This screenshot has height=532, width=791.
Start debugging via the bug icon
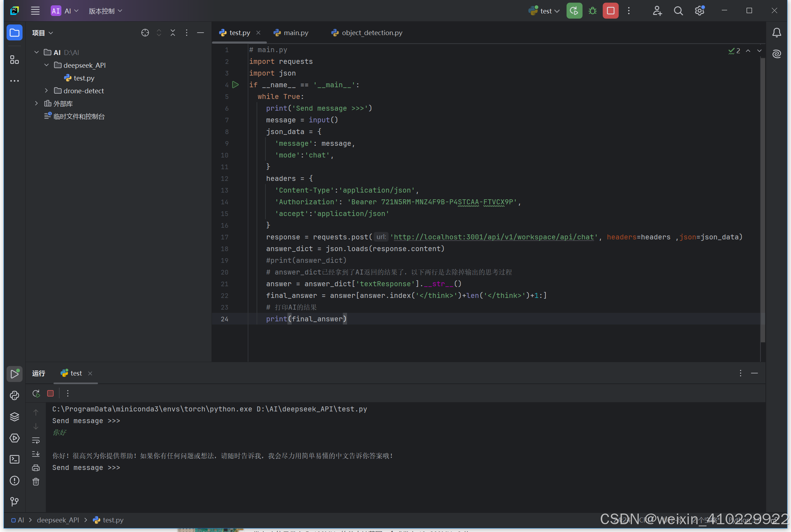point(593,11)
